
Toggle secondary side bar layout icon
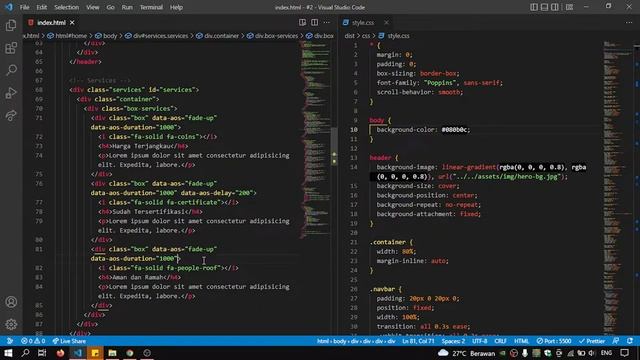(555, 7)
